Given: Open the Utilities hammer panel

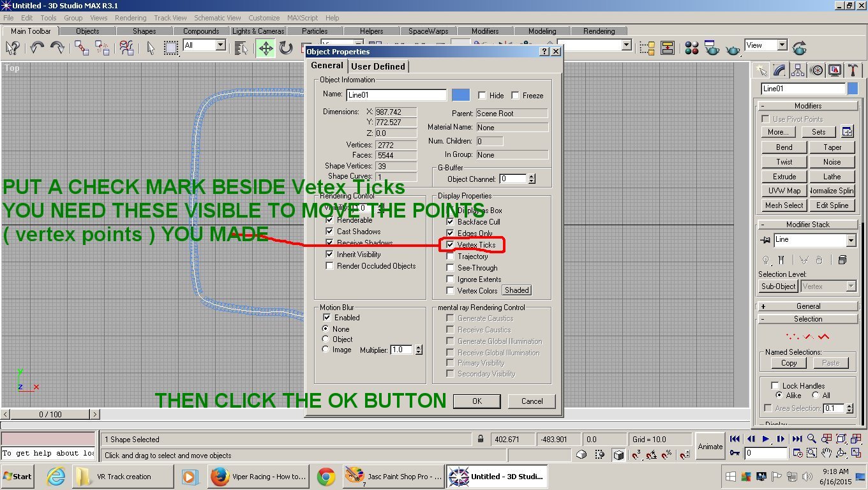Looking at the screenshot, I should point(853,70).
